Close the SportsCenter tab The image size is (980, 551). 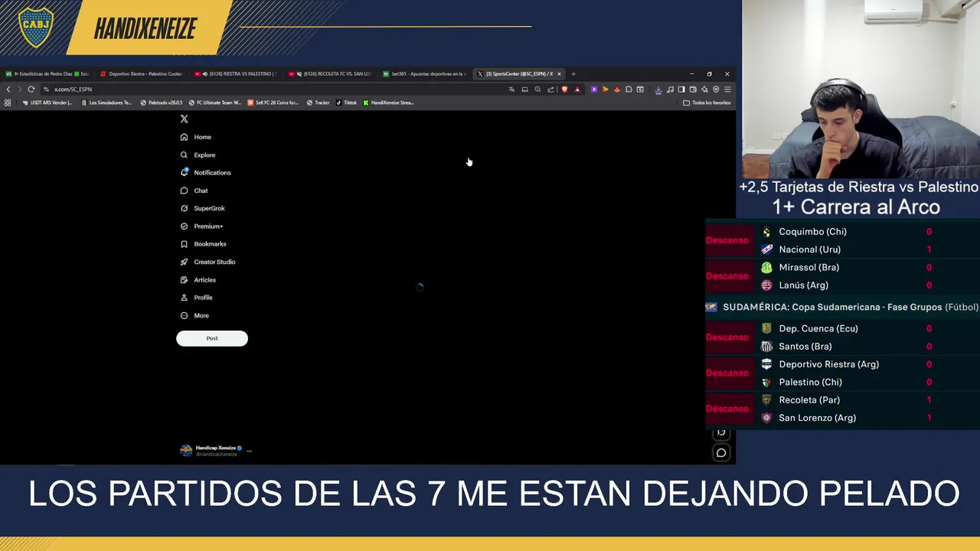[559, 74]
